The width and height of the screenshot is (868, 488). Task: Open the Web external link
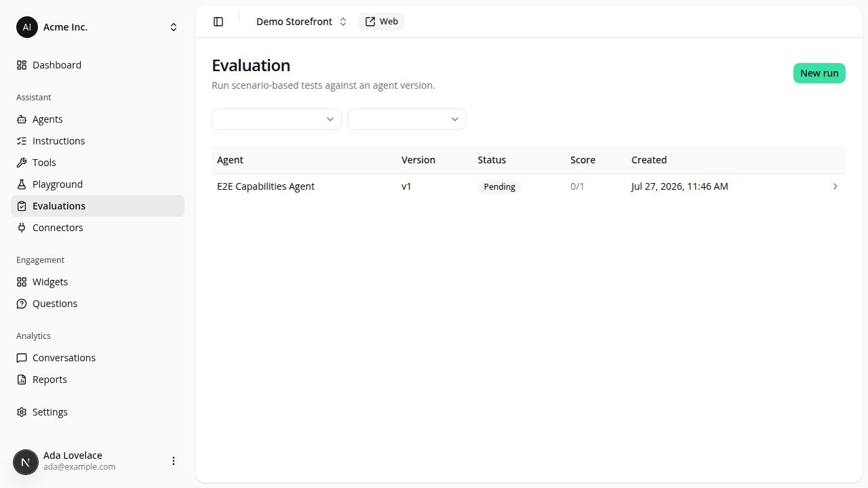point(381,22)
